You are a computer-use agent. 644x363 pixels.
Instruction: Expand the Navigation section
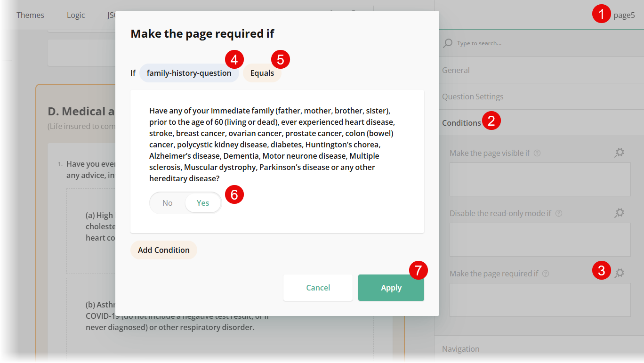460,348
